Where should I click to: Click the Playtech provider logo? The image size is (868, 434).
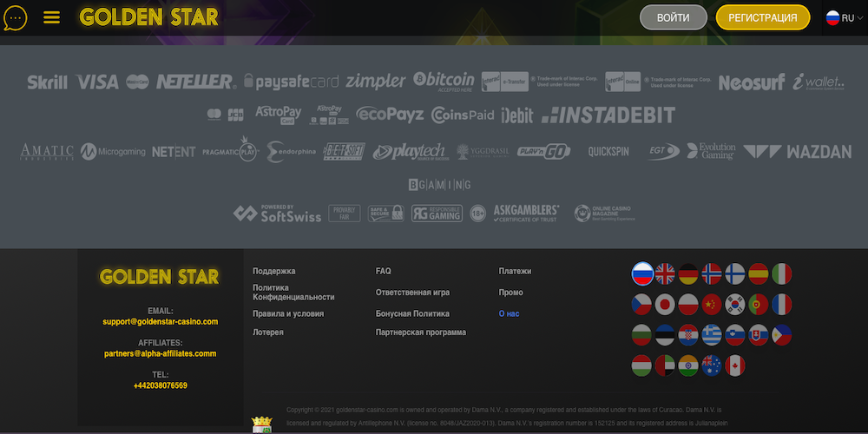click(409, 152)
